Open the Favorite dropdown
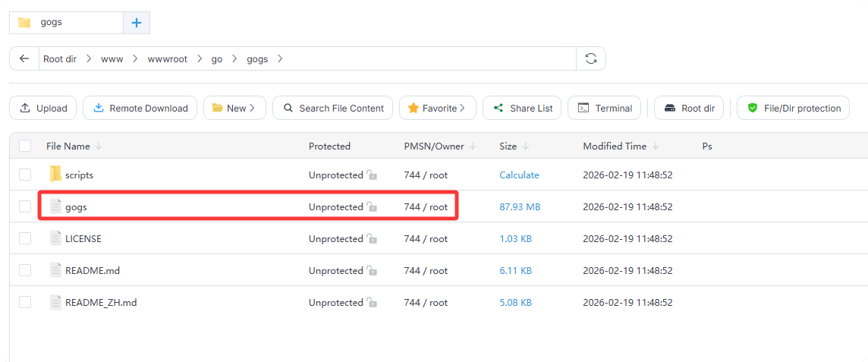 pos(437,108)
